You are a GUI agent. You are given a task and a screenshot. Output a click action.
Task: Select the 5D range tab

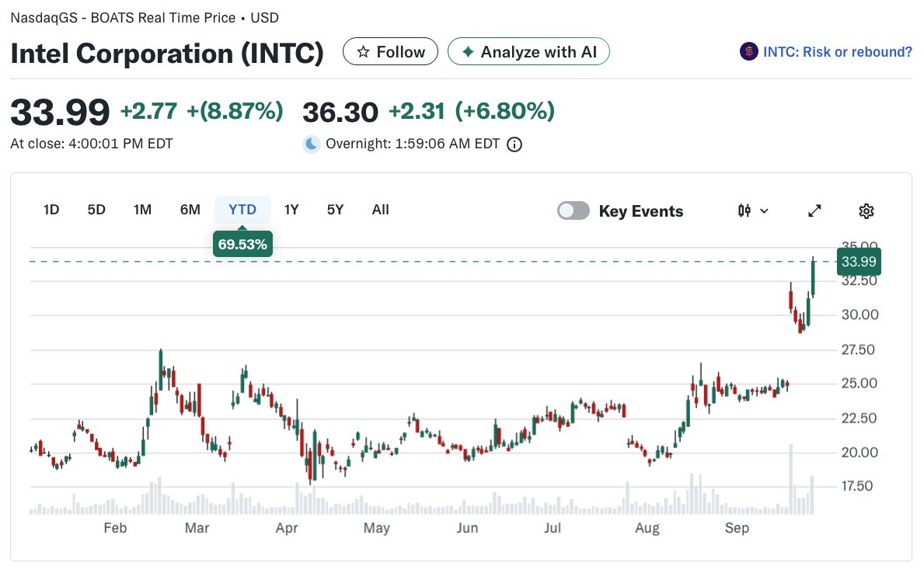coord(96,210)
